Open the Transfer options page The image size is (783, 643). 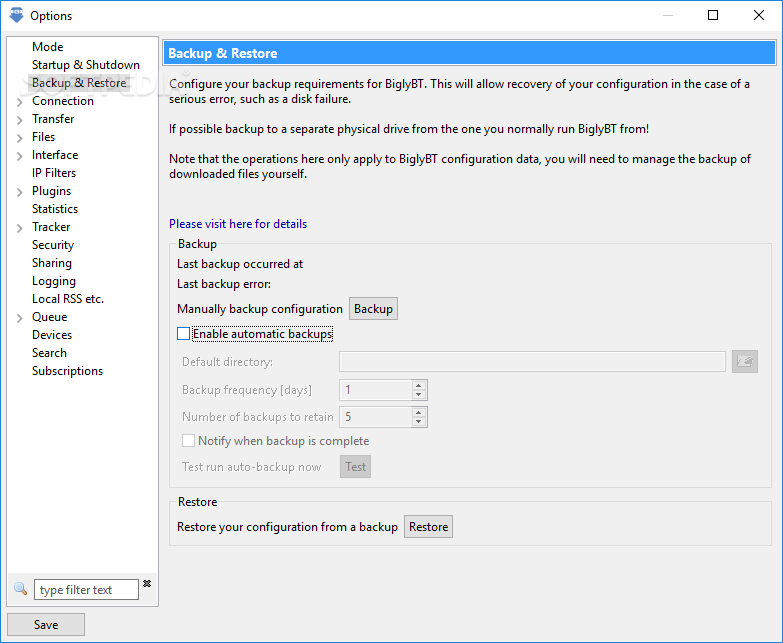coord(53,119)
